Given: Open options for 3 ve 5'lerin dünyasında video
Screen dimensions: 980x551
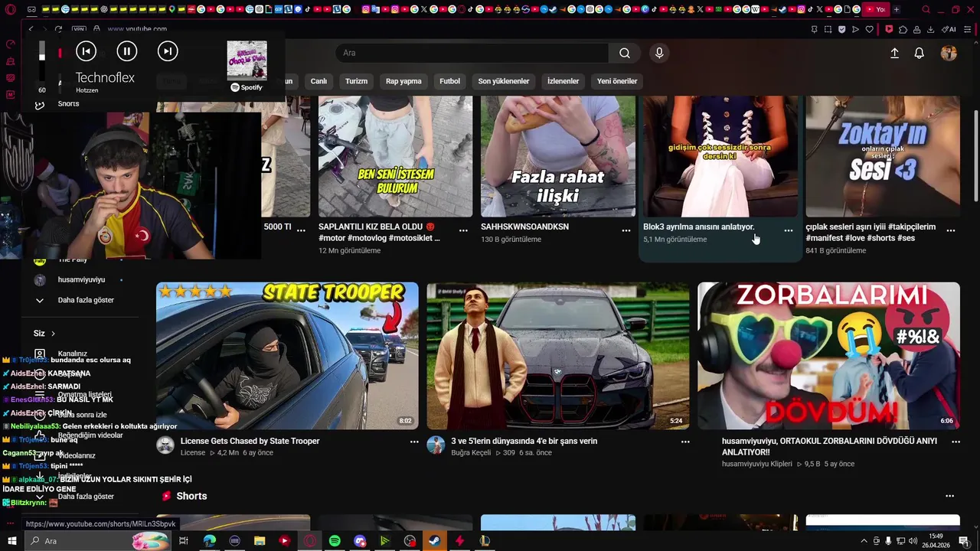Looking at the screenshot, I should [685, 442].
